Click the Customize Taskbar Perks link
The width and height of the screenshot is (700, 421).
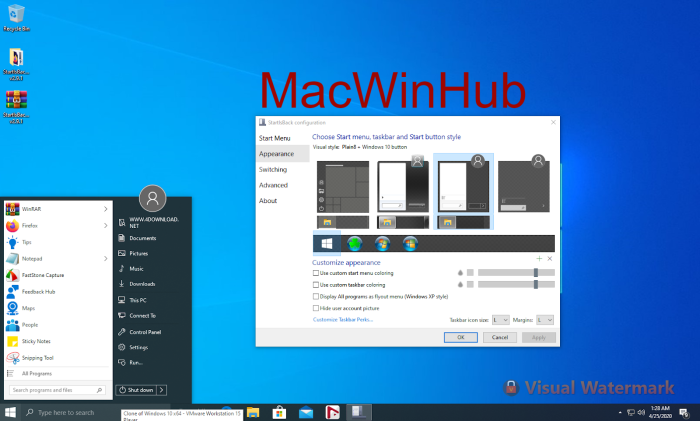coord(342,320)
